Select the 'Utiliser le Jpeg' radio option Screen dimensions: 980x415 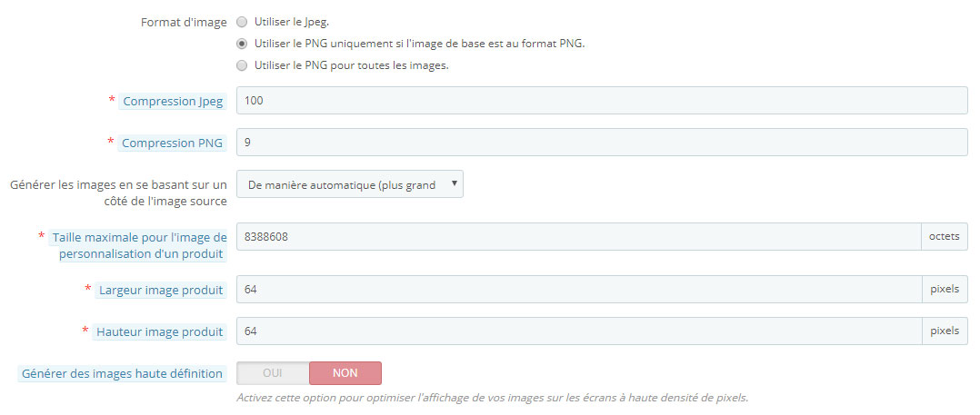click(x=242, y=23)
